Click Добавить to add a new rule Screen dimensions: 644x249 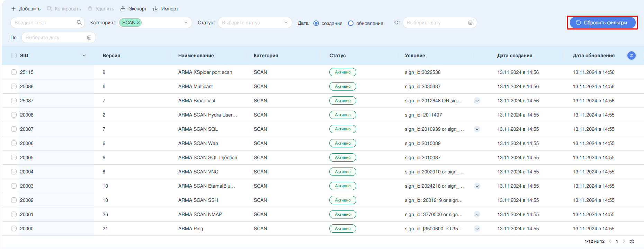(26, 9)
